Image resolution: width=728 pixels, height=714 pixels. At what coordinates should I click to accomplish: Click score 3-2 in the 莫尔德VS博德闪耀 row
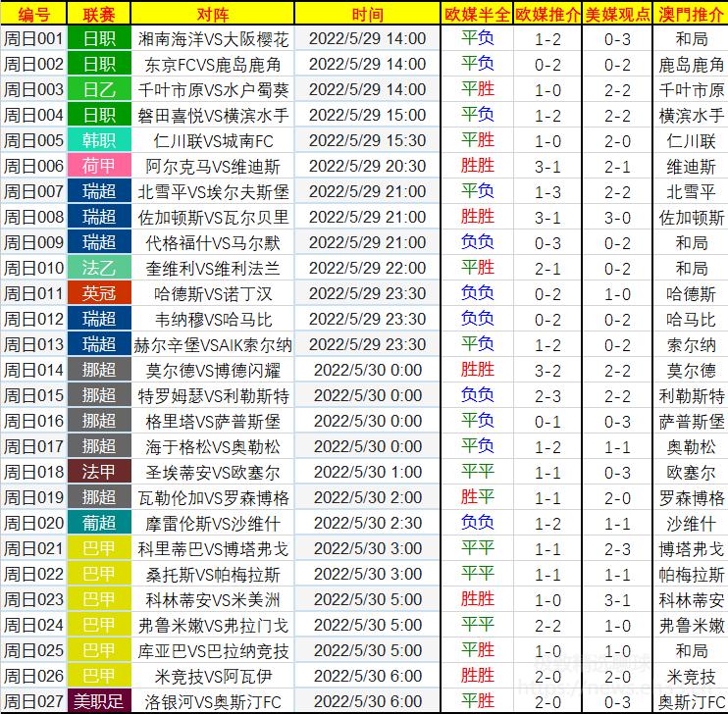(x=547, y=371)
